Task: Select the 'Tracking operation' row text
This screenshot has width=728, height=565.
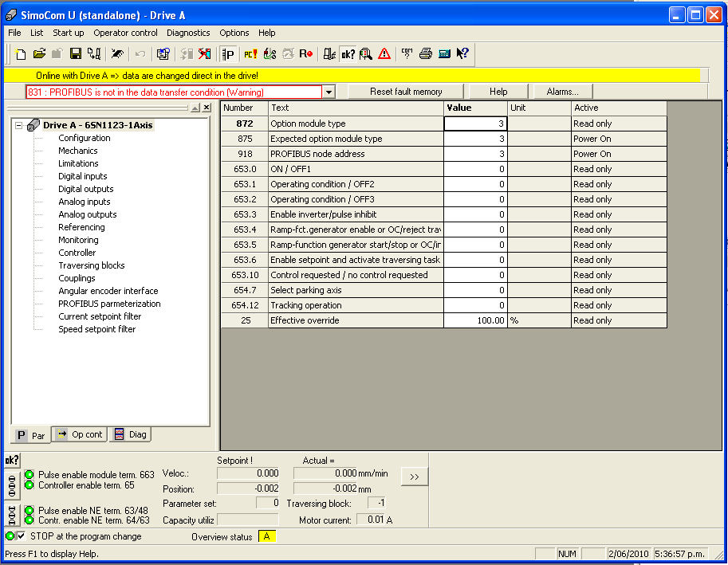Action: [x=306, y=305]
